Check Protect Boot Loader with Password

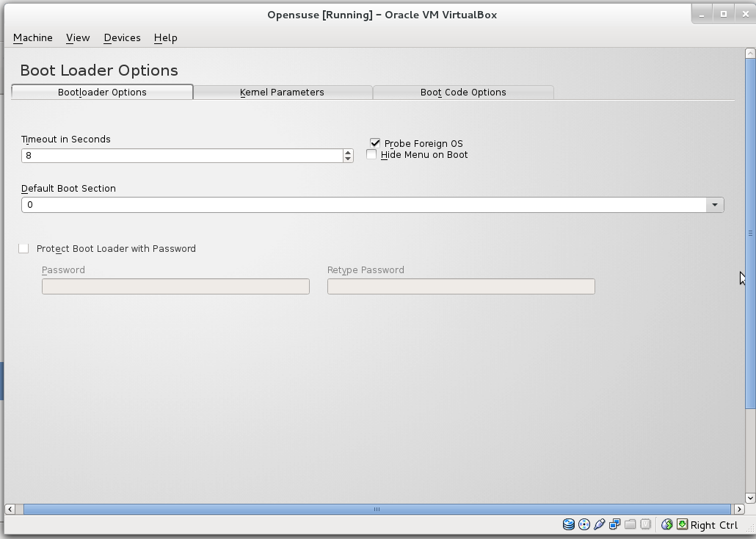point(23,248)
